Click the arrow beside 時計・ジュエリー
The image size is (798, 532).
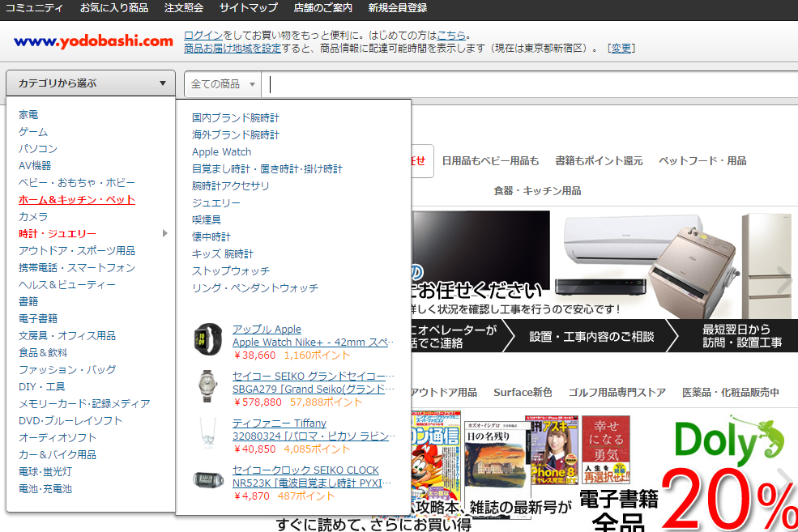coord(164,233)
